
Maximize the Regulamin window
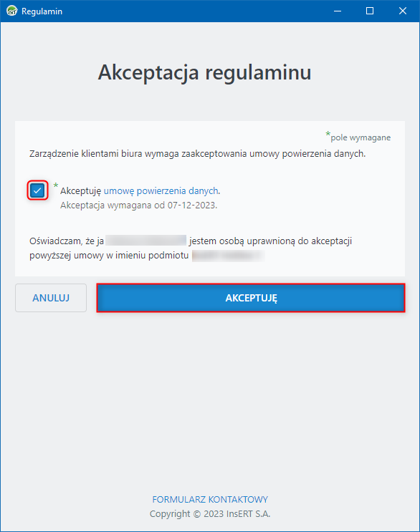point(370,11)
